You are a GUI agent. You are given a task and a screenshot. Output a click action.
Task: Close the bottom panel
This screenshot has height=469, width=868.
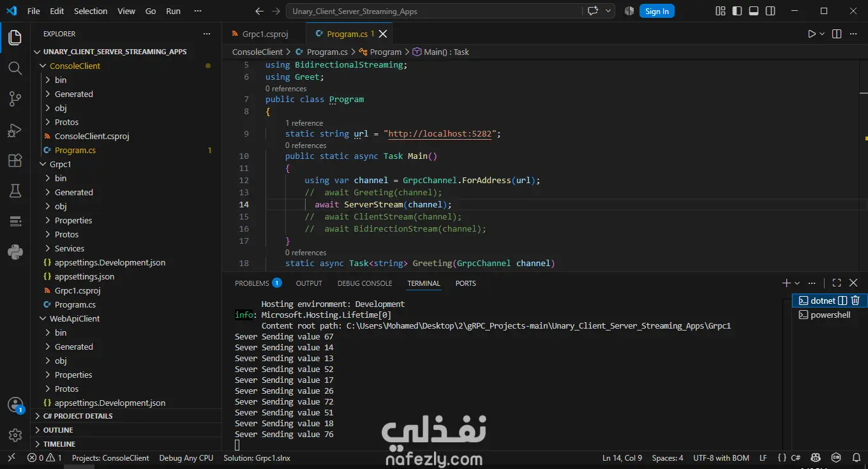pyautogui.click(x=853, y=283)
